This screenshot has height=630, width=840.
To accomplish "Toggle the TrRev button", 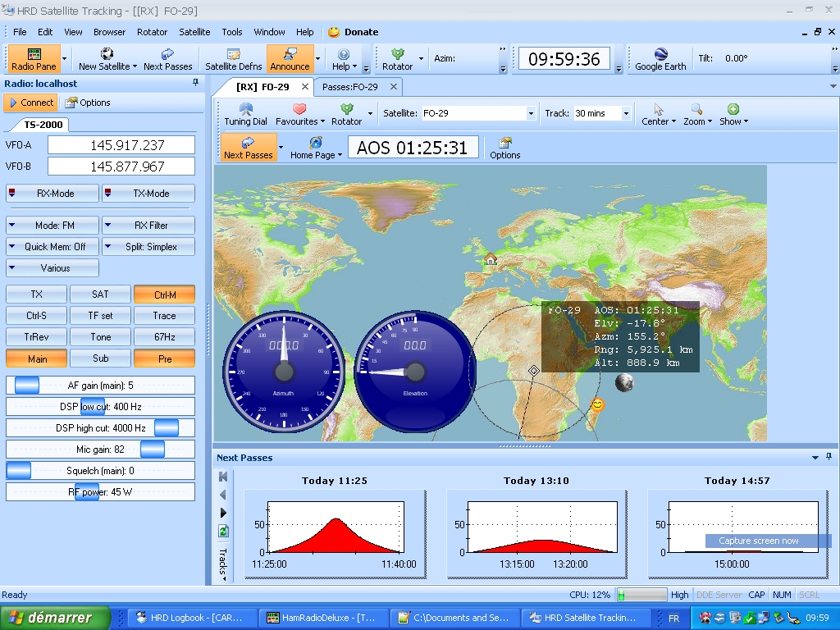I will [x=36, y=337].
